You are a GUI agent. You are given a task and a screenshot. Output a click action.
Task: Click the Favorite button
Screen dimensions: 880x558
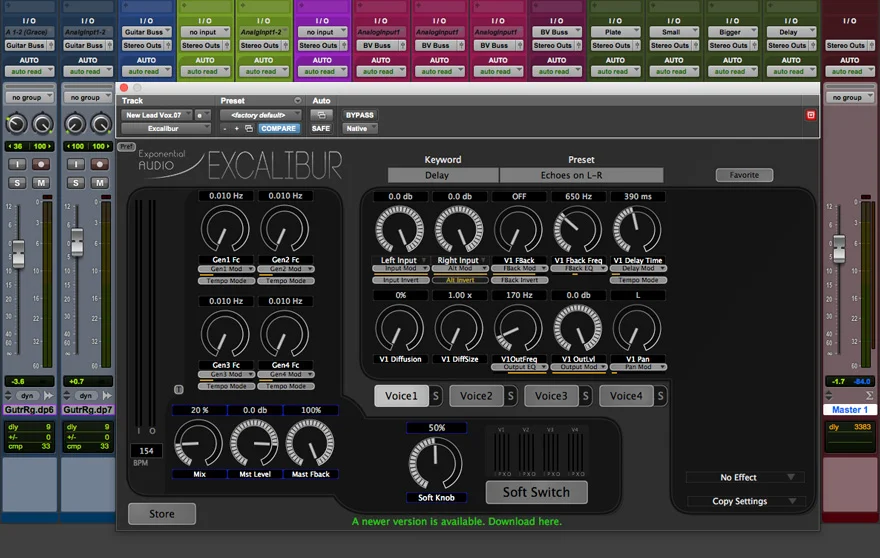pos(744,175)
